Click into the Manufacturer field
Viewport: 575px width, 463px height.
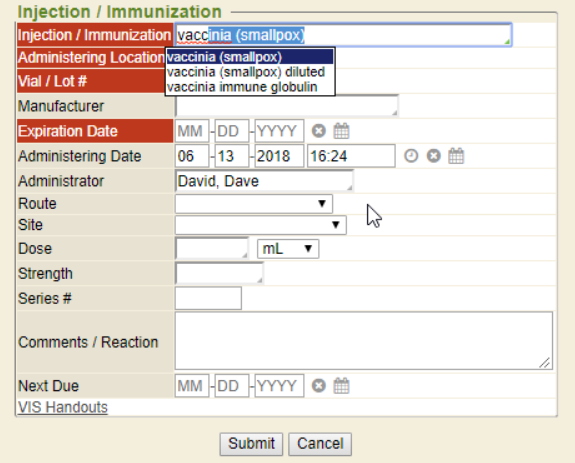(286, 106)
